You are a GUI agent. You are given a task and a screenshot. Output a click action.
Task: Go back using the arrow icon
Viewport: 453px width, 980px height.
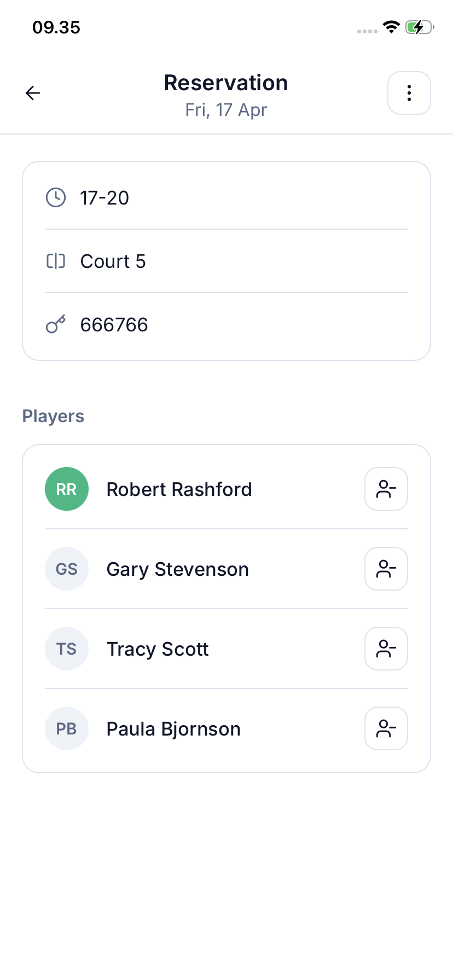pos(33,93)
